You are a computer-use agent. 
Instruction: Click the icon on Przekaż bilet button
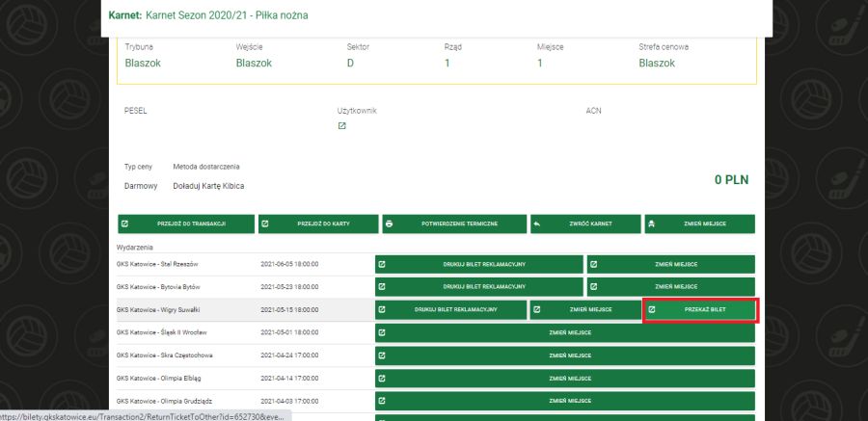[652, 310]
